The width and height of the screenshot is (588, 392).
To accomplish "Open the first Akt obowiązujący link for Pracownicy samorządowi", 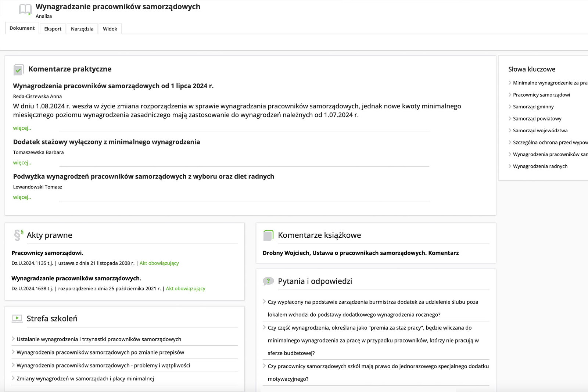I will [x=159, y=263].
